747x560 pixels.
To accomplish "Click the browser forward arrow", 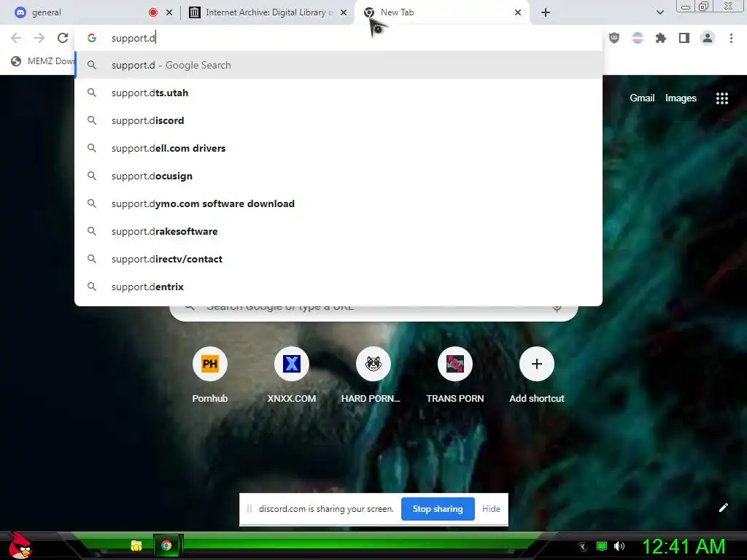I will click(x=39, y=38).
